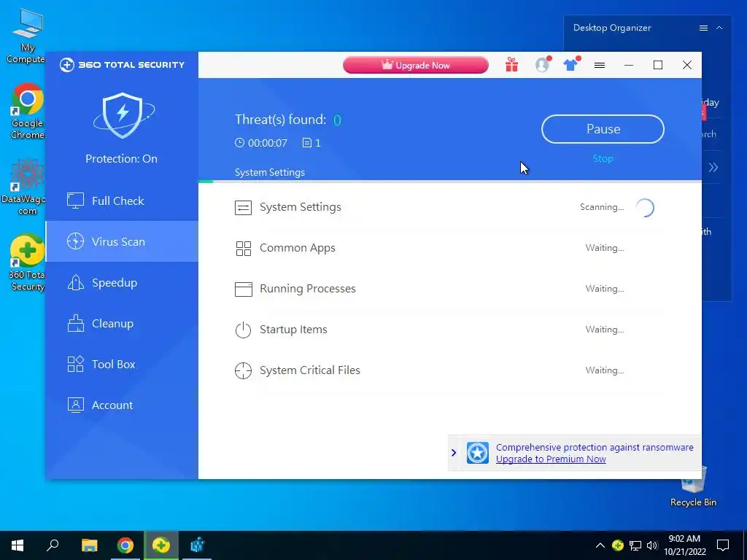Viewport: 747px width, 560px height.
Task: Open My Computer desktop icon
Action: 27,36
